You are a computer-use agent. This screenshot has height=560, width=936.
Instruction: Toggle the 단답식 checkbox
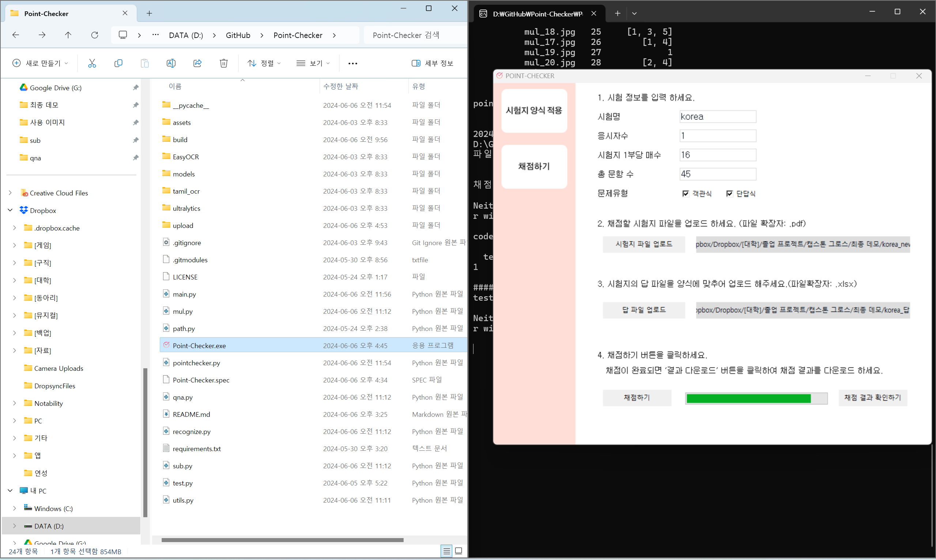click(729, 194)
